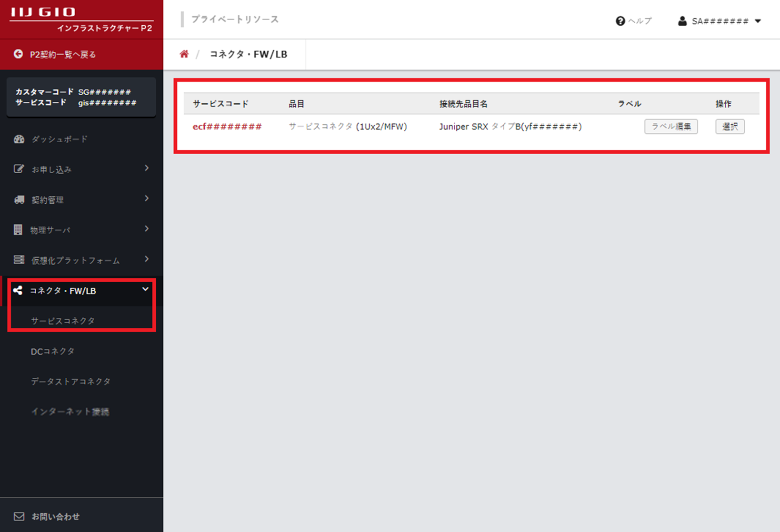Click the サービスコード gis######## text
Screen dimensions: 780x532
tap(76, 102)
